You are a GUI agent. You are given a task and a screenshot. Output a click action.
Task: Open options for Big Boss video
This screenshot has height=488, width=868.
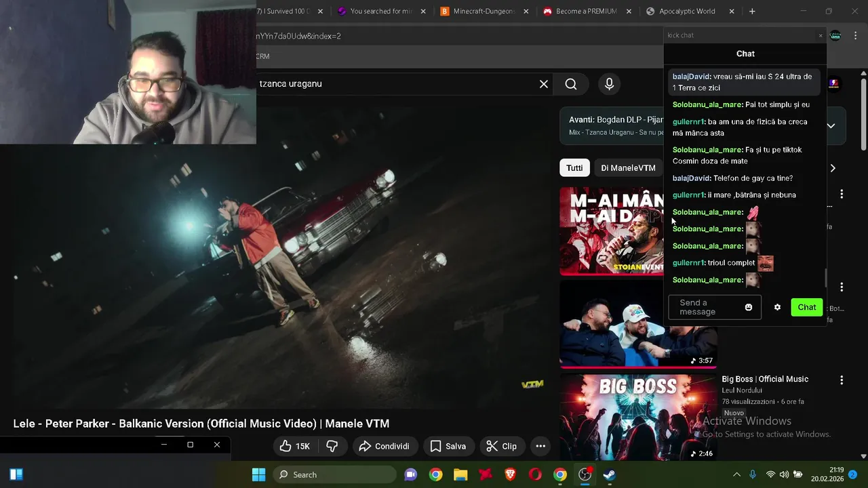(x=842, y=380)
